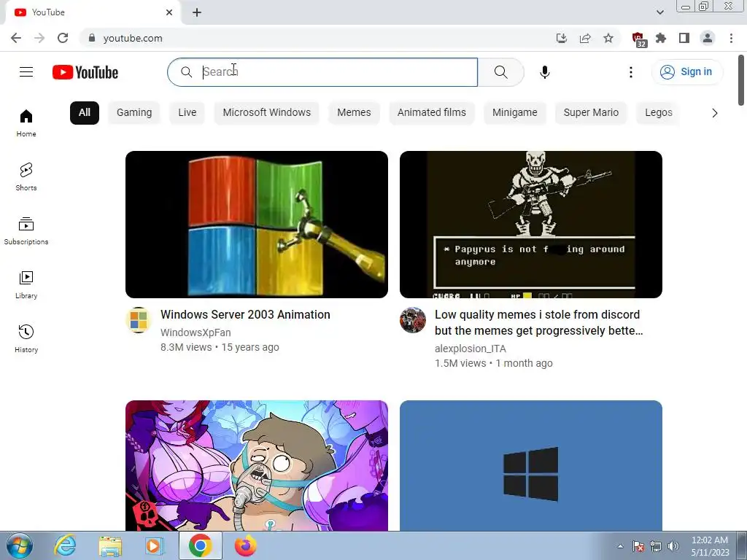
Task: Click the magnifier search button
Action: [x=500, y=72]
